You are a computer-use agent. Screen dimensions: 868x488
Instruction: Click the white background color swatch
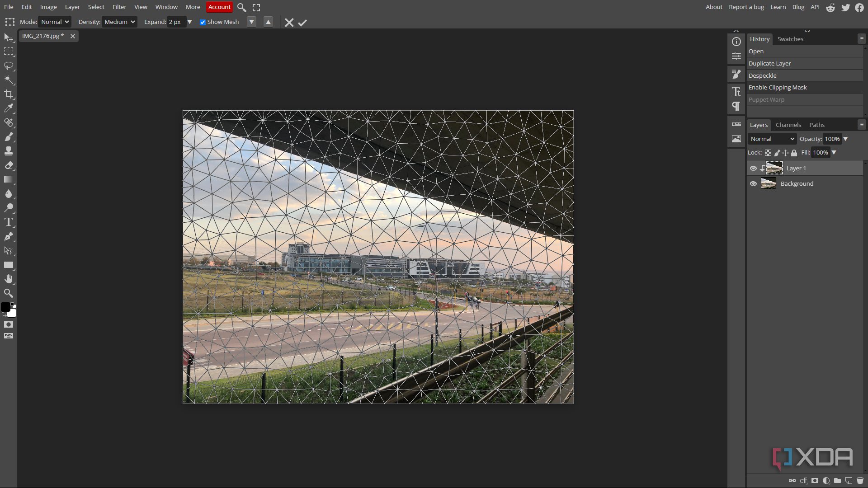point(12,314)
